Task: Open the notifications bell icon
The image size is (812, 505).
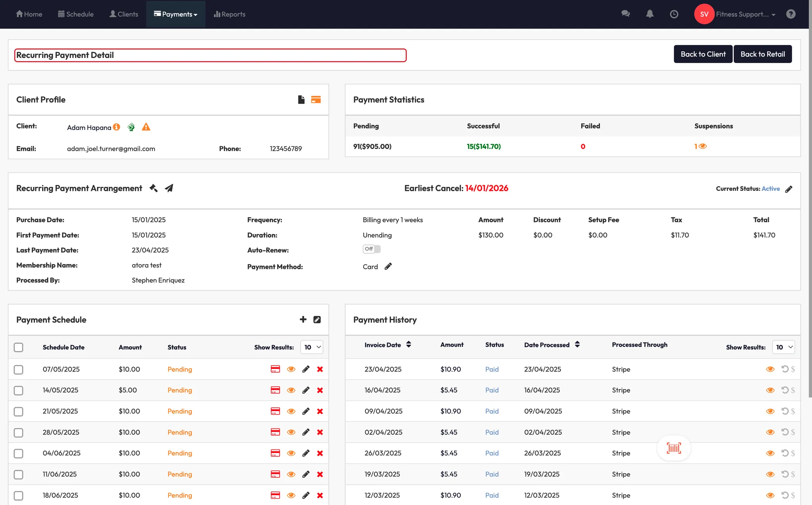Action: (649, 14)
